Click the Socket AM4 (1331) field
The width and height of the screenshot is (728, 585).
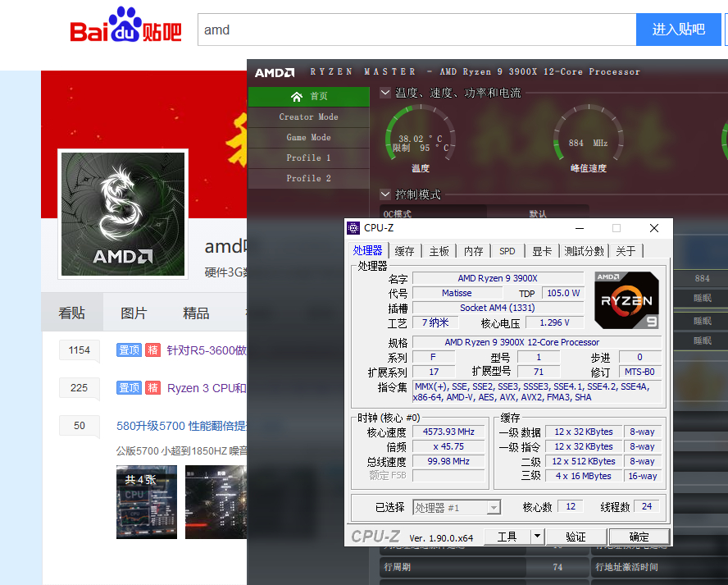[498, 308]
